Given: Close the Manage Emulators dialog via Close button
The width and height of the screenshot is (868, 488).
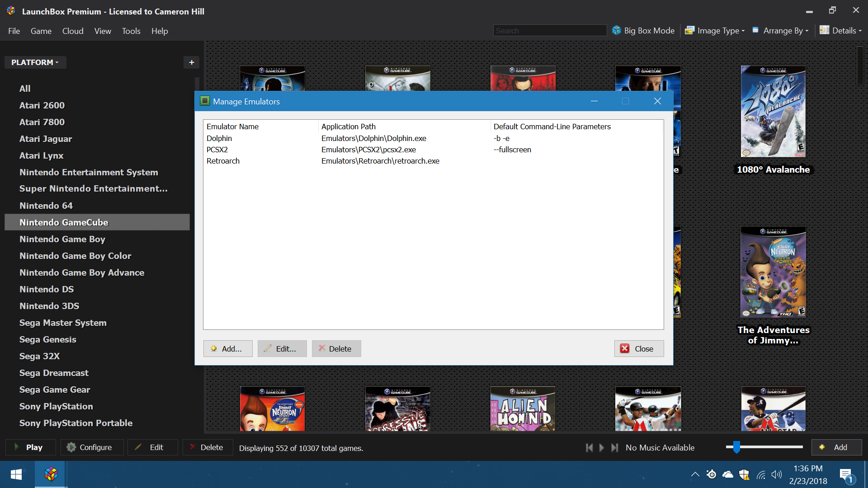Looking at the screenshot, I should (x=639, y=348).
